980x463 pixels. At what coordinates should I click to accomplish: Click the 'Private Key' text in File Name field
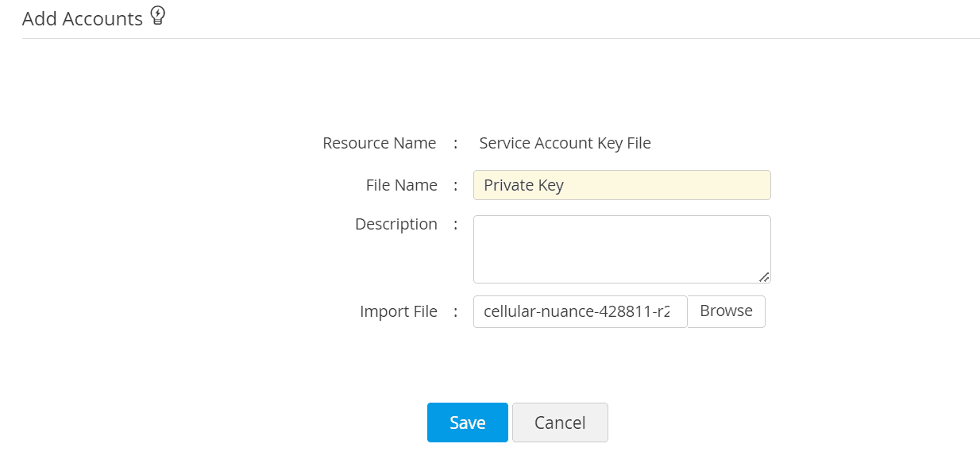pyautogui.click(x=523, y=185)
